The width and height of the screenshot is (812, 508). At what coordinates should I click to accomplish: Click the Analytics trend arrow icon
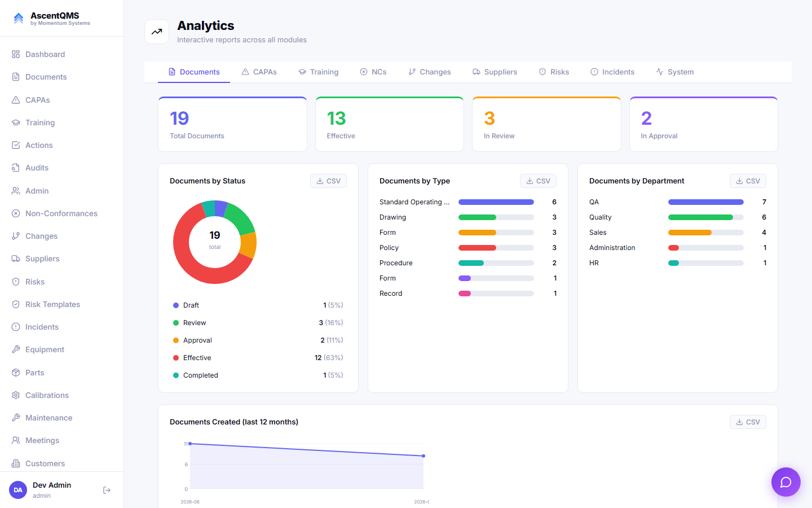click(157, 32)
